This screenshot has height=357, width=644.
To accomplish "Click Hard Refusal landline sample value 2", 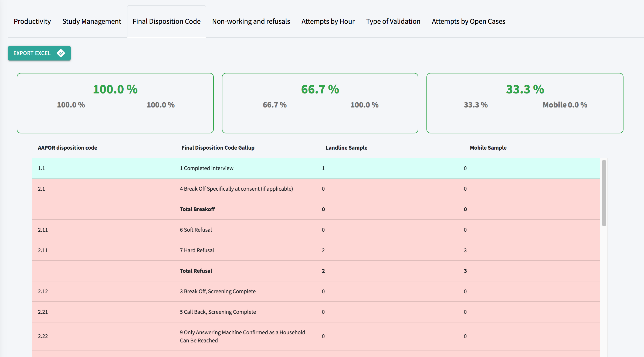I will 323,250.
